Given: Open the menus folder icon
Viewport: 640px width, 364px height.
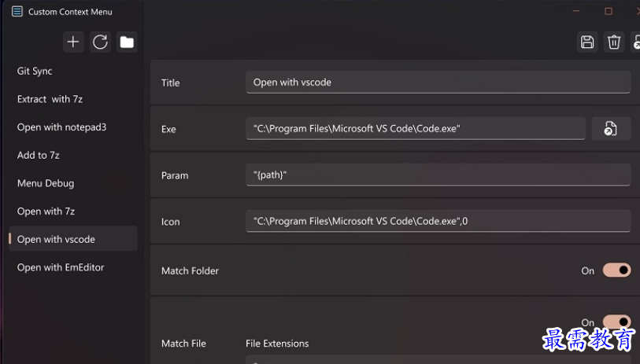Looking at the screenshot, I should click(x=127, y=42).
